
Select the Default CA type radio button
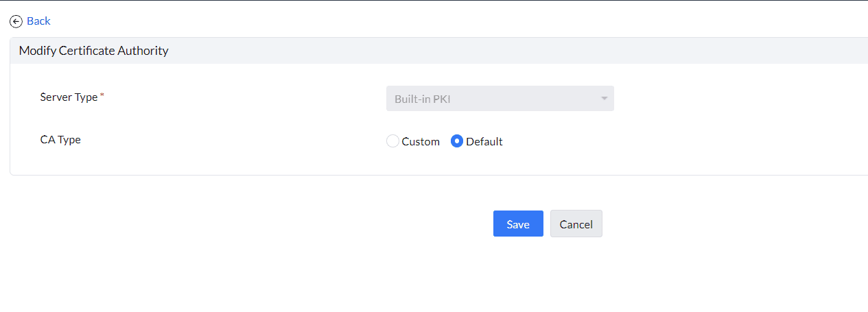[457, 141]
